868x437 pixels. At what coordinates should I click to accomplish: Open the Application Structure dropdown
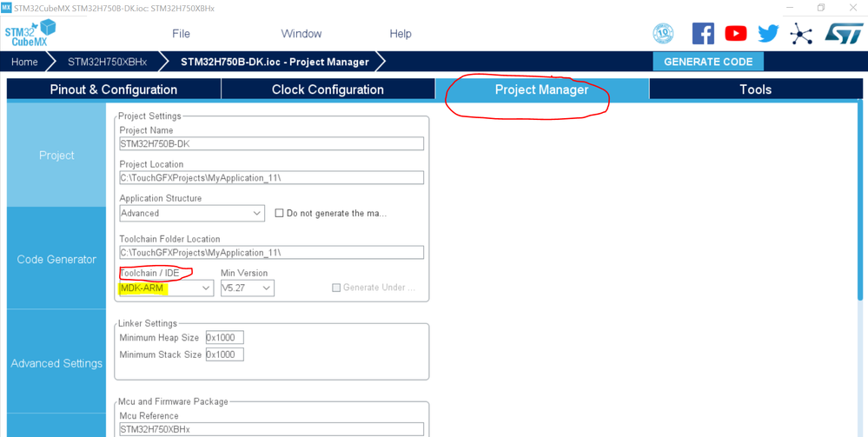click(x=191, y=213)
